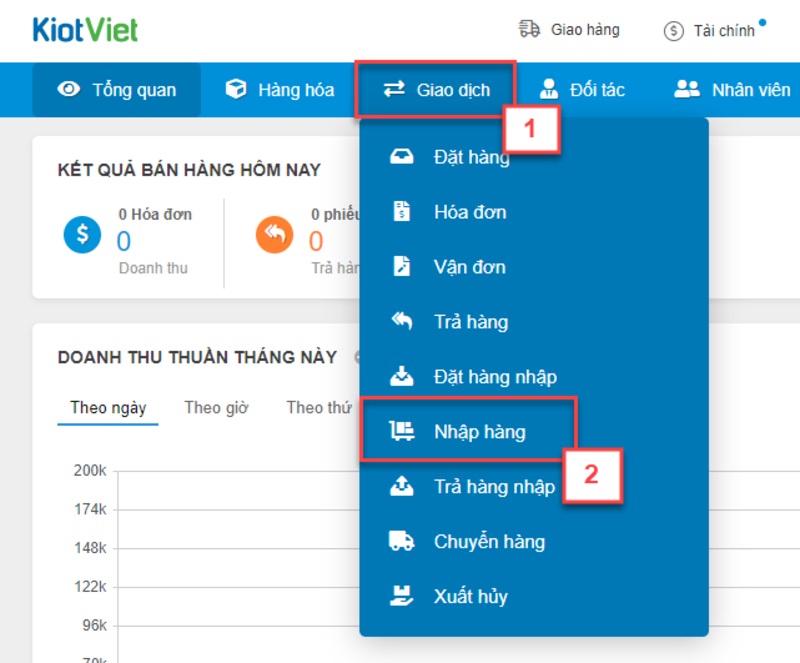The image size is (800, 663).
Task: Click the Đặt hàng inbox icon
Action: tap(402, 156)
